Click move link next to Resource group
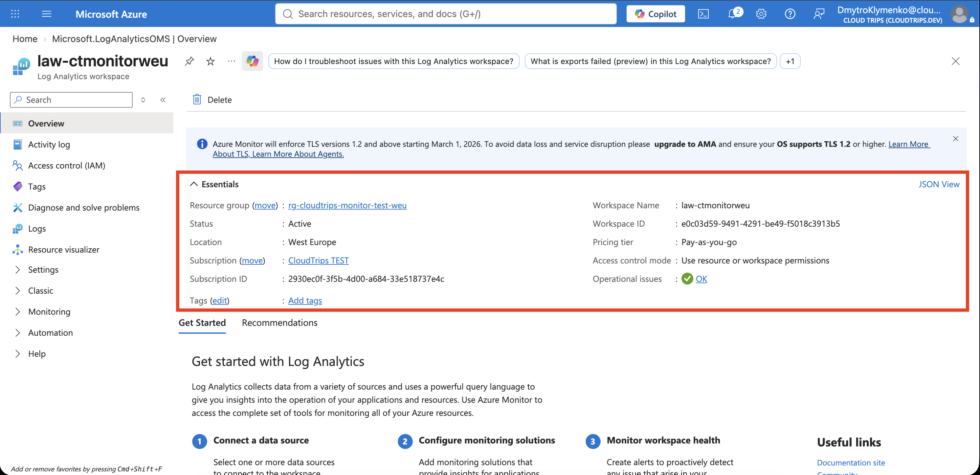Screen dimensions: 980x475 (x=265, y=205)
